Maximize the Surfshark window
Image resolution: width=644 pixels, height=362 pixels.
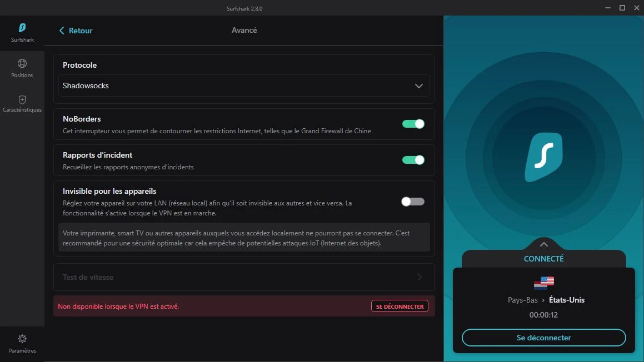622,8
